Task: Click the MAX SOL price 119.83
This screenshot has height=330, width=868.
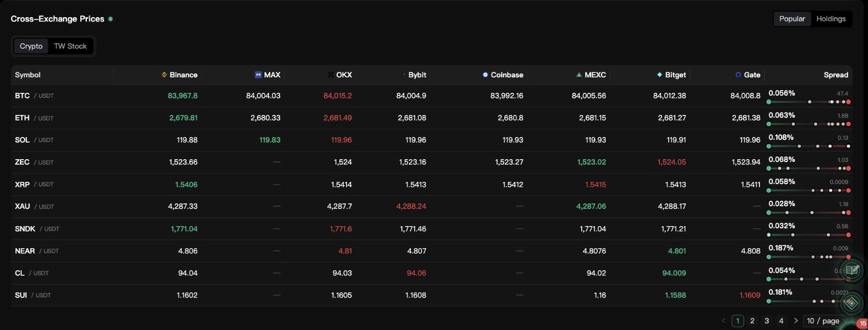Action: point(270,140)
